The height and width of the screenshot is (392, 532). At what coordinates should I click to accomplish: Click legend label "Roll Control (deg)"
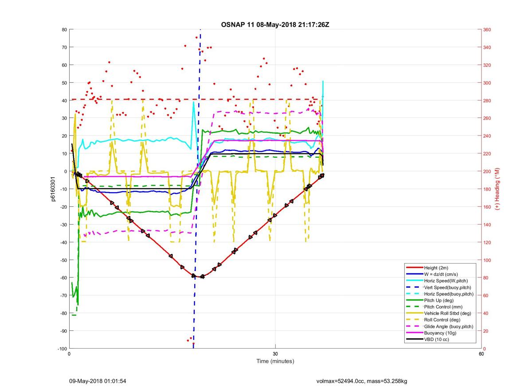tap(442, 320)
